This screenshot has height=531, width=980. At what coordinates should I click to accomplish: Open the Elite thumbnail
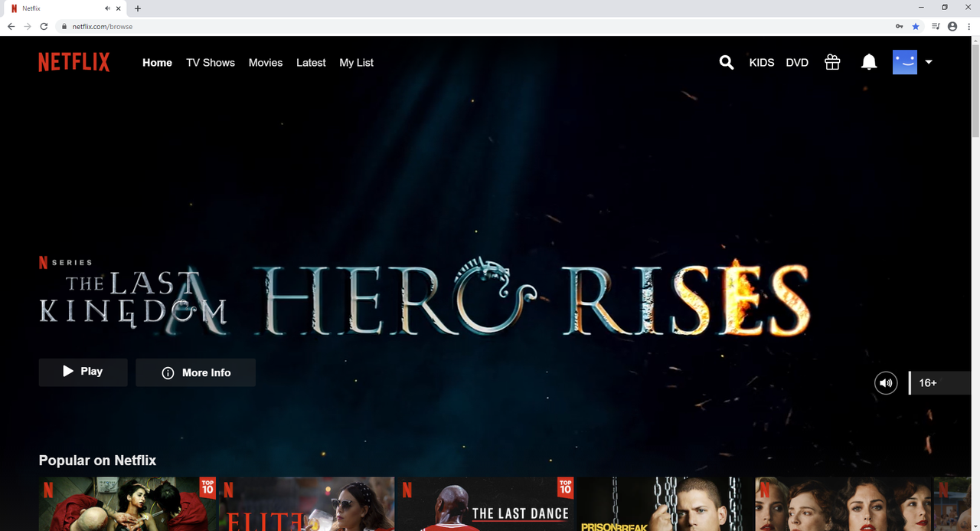(x=307, y=504)
